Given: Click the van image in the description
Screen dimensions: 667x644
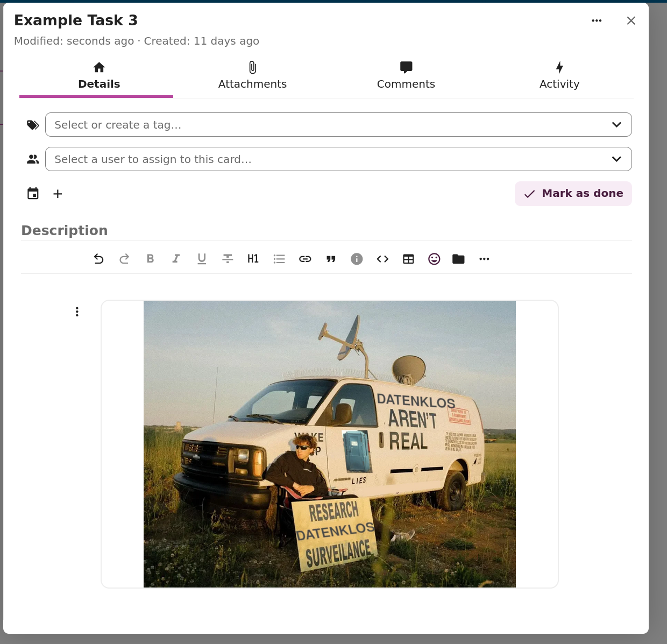Looking at the screenshot, I should [x=329, y=444].
